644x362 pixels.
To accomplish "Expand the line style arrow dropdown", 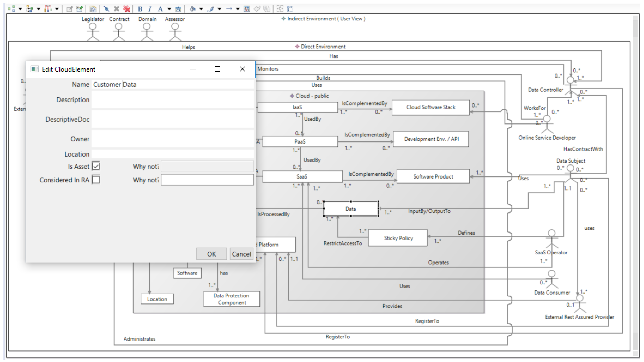I will (238, 9).
